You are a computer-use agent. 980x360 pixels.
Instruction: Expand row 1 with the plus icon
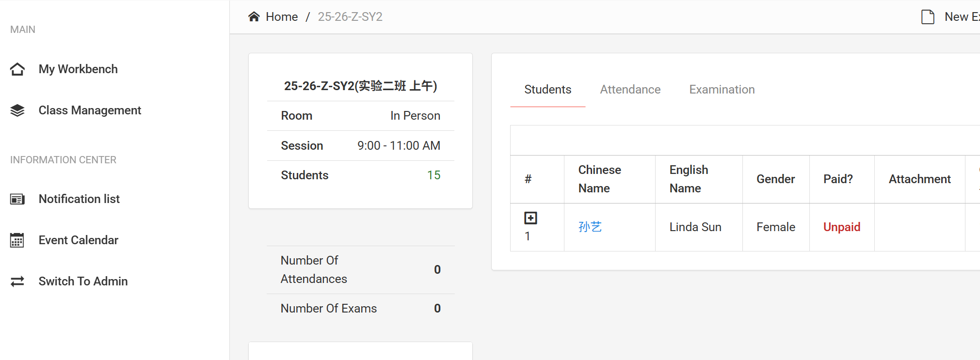(530, 218)
